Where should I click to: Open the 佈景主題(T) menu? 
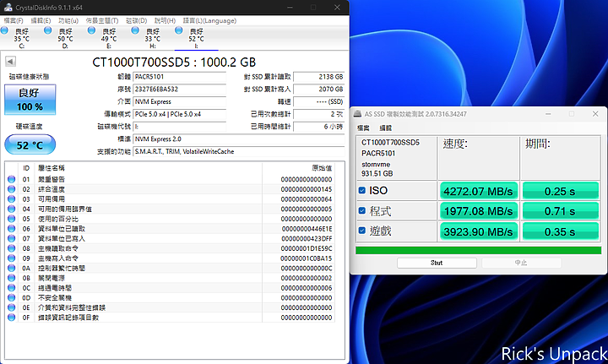[102, 20]
